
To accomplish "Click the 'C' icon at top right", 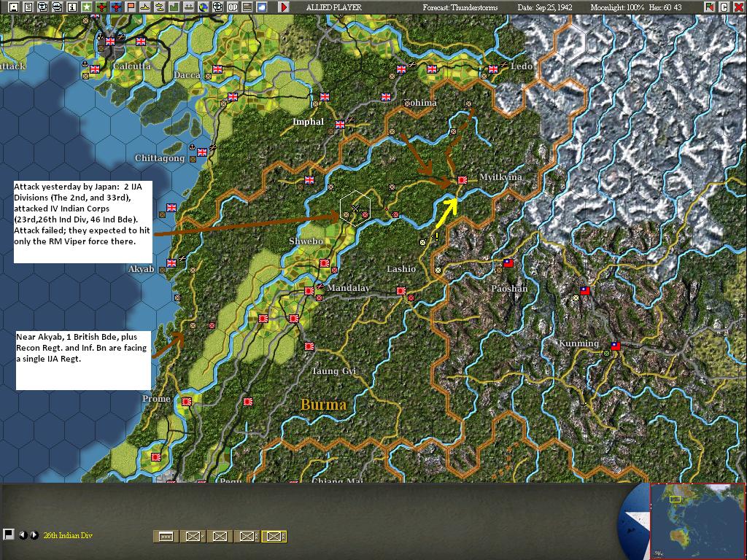I will [x=724, y=7].
